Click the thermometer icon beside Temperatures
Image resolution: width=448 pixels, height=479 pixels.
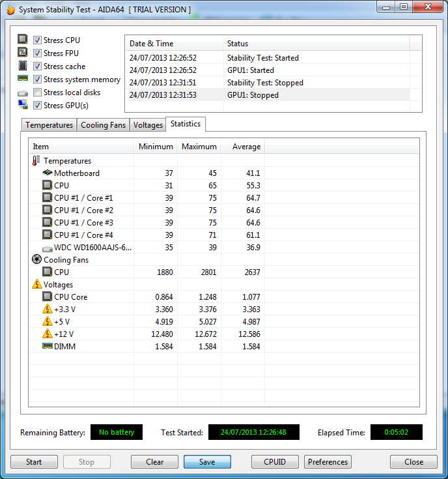point(36,161)
